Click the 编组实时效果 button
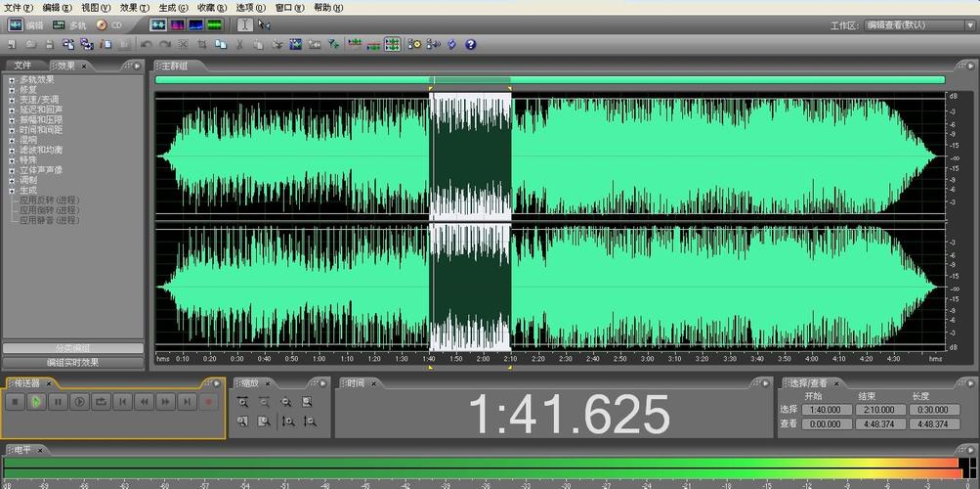 [72, 362]
